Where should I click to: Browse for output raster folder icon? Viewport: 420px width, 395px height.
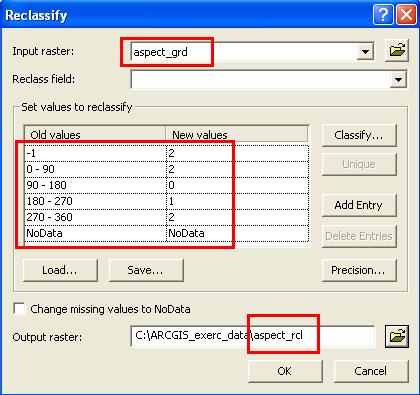pos(397,336)
